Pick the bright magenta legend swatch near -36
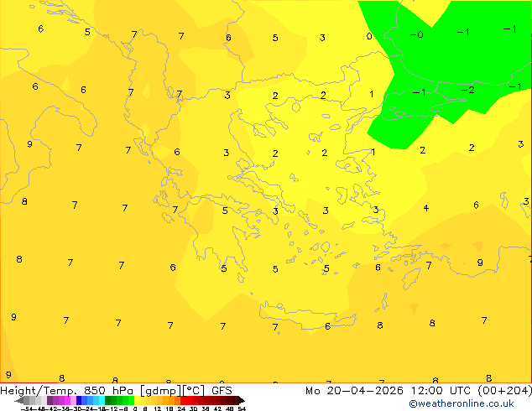The image size is (532, 411). click(x=67, y=400)
